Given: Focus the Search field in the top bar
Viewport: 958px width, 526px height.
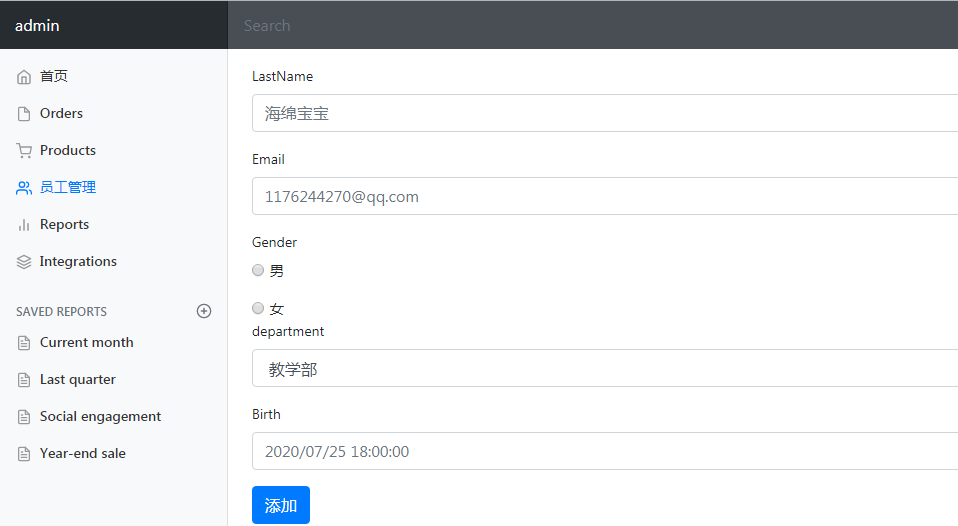Looking at the screenshot, I should click(x=593, y=26).
